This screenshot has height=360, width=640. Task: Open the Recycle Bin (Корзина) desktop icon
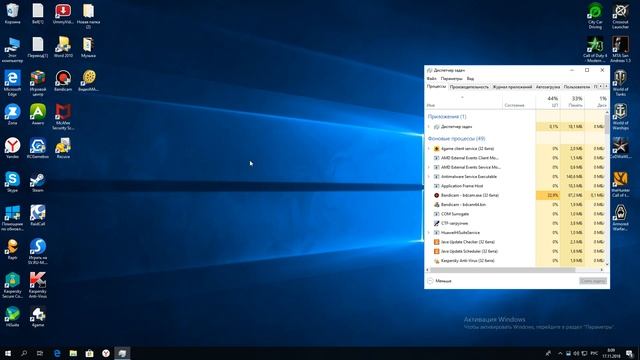click(x=12, y=13)
